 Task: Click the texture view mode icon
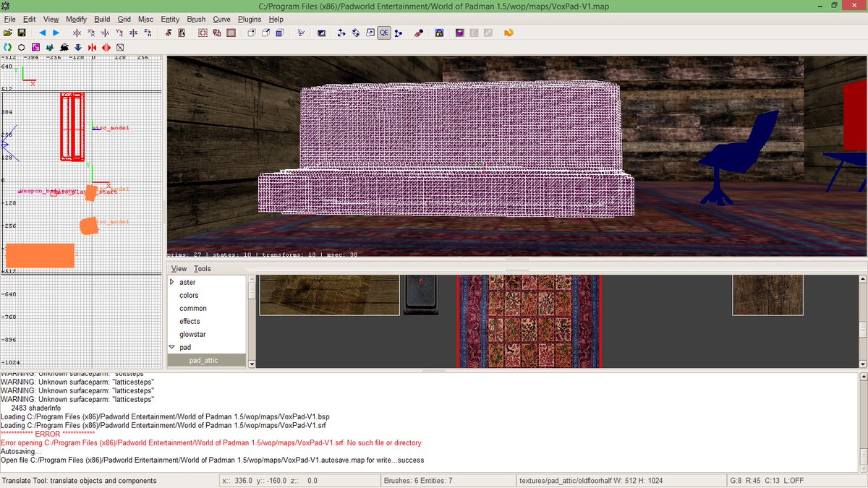click(x=322, y=33)
